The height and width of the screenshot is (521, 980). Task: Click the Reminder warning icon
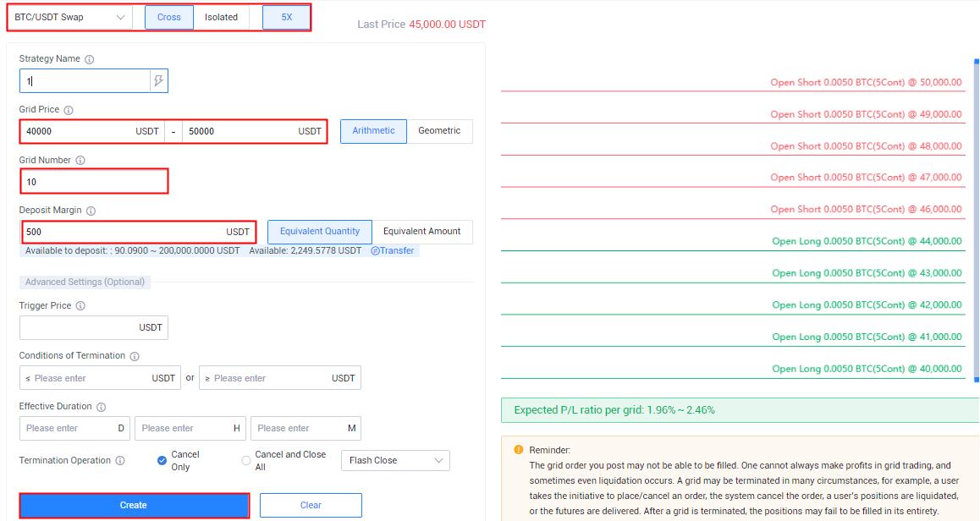[518, 450]
